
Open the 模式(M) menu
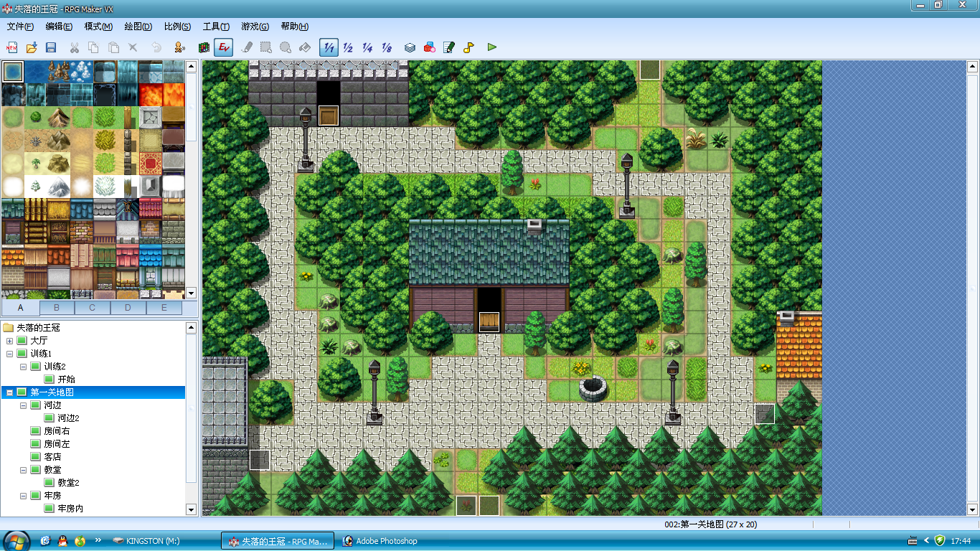pos(98,27)
